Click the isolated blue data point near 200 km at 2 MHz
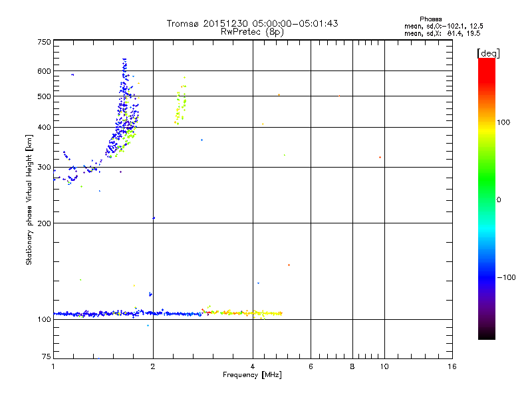Screen dimensions: 532x399 tap(154, 218)
